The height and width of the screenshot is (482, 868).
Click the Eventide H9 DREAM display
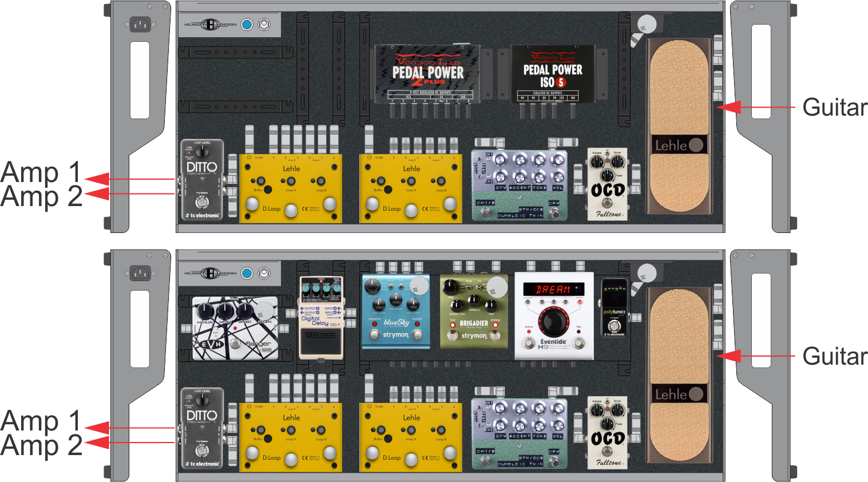pos(554,289)
